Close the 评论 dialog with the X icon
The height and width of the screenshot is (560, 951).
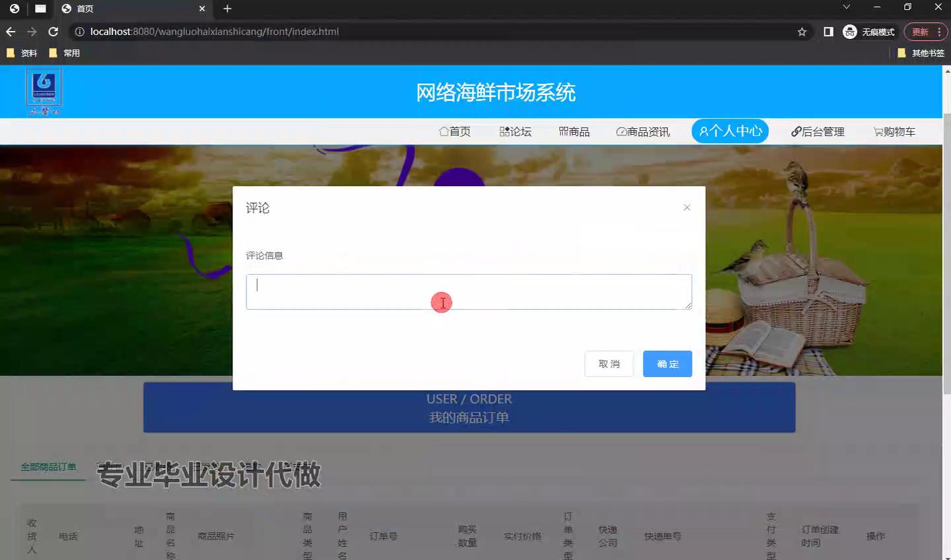tap(687, 207)
